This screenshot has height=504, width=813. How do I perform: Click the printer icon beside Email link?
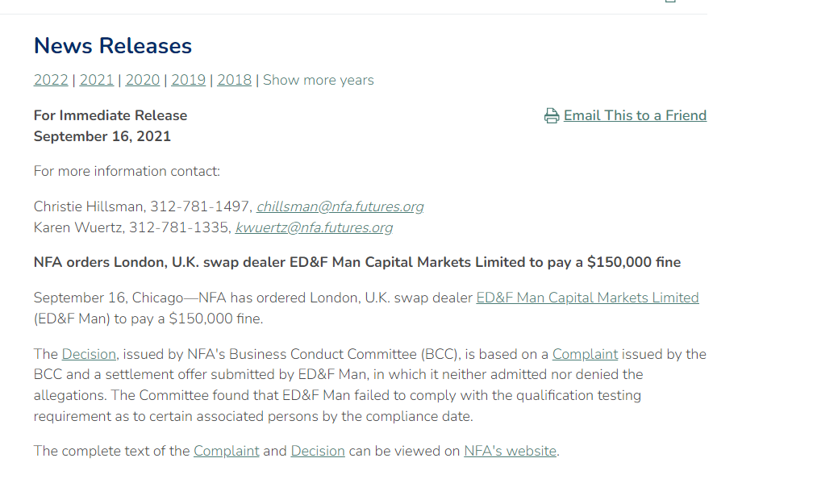[552, 116]
